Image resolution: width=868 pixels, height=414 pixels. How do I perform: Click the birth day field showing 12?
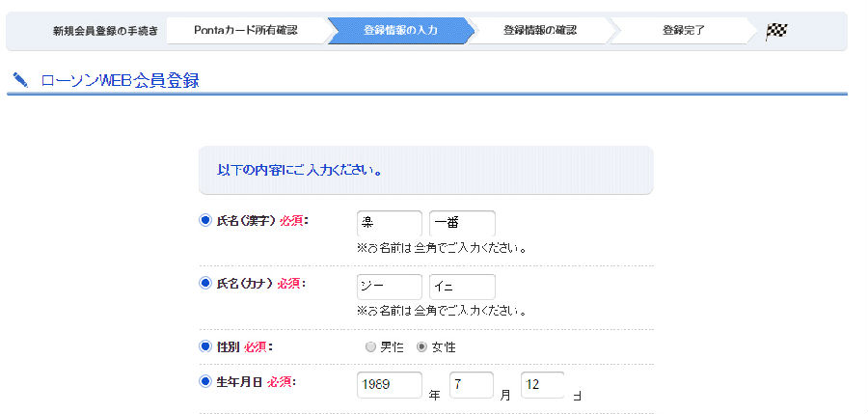[x=542, y=384]
